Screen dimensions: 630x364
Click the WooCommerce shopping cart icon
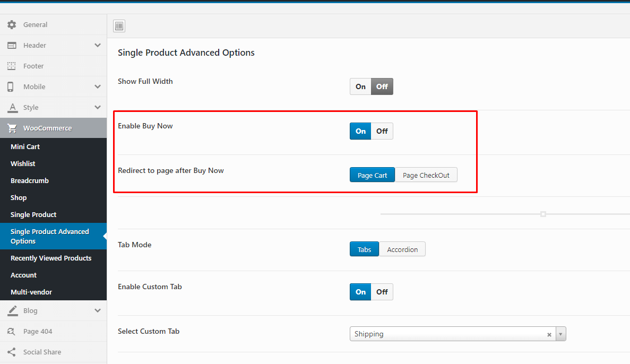pos(12,128)
